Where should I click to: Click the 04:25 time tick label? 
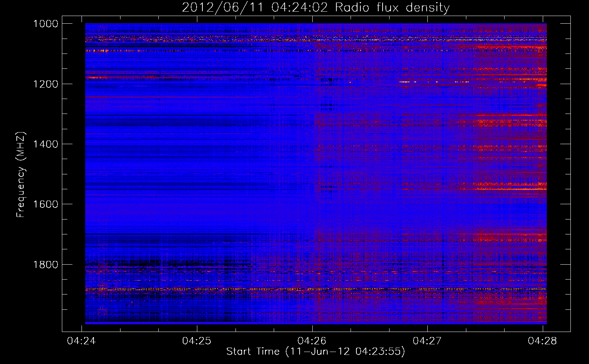point(197,341)
